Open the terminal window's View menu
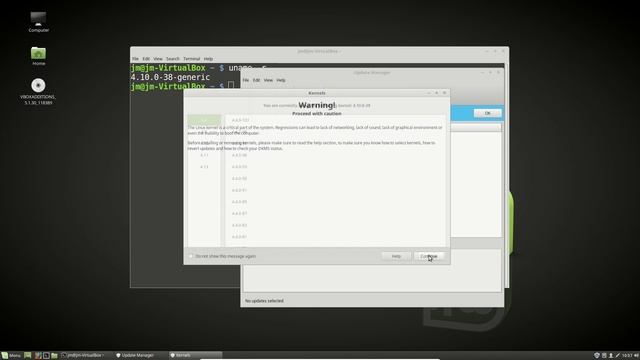 tap(158, 59)
